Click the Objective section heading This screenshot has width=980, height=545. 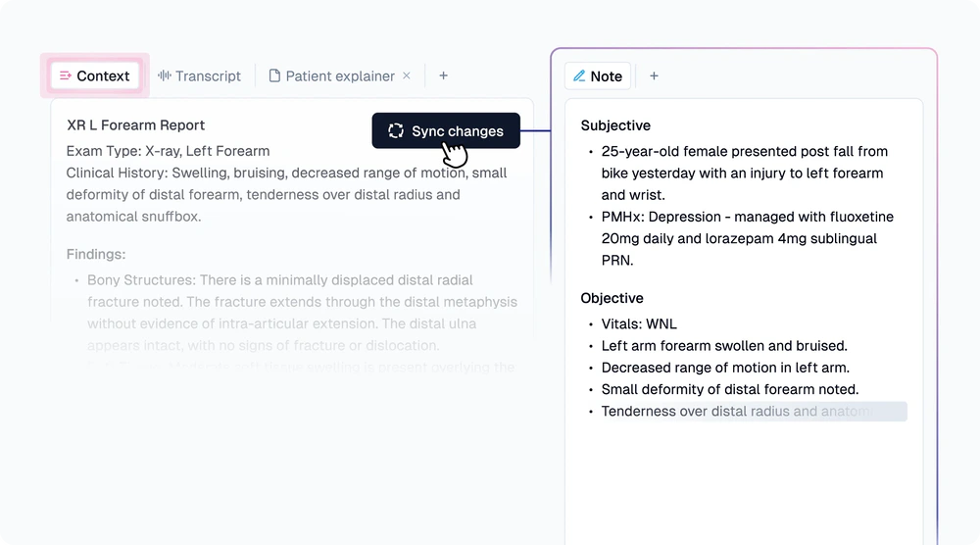(x=612, y=298)
